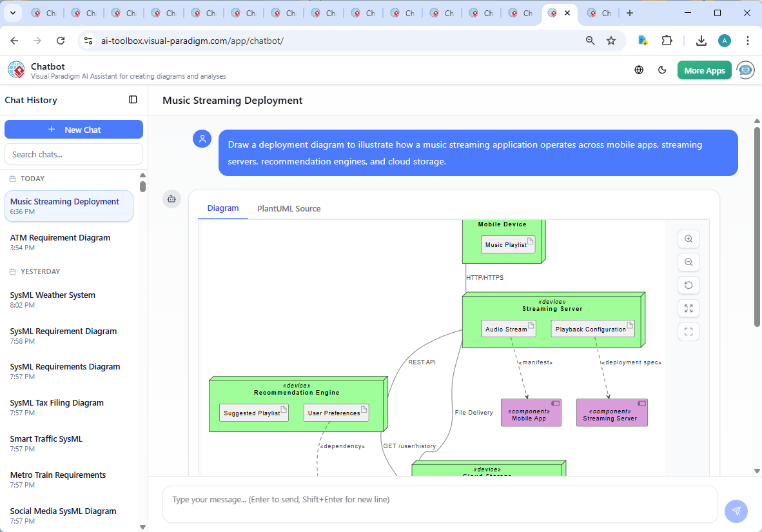
Task: Click the chatbot assistant avatar icon
Action: [745, 70]
